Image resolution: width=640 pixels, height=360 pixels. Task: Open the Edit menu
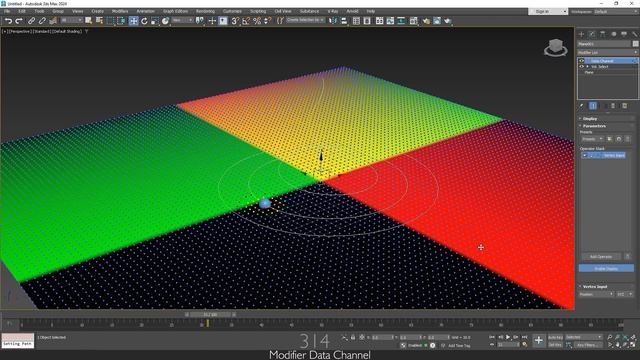[22, 11]
